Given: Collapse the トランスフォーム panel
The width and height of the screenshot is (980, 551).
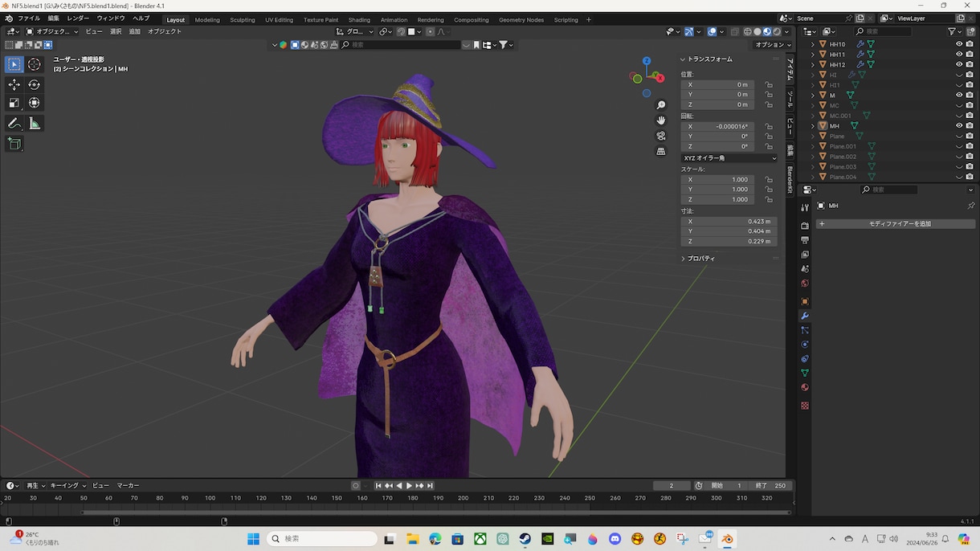Looking at the screenshot, I should [683, 59].
